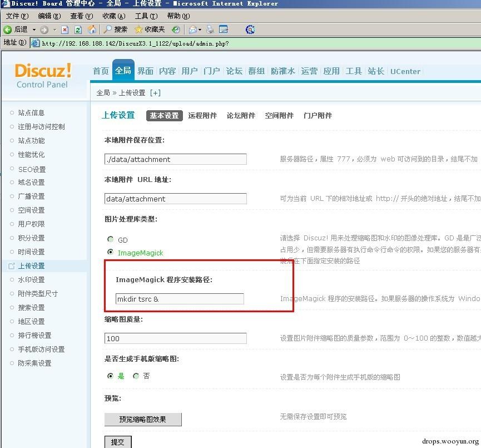Click the Forward arrow icon
Image resolution: width=481 pixels, height=448 pixels.
(44, 29)
